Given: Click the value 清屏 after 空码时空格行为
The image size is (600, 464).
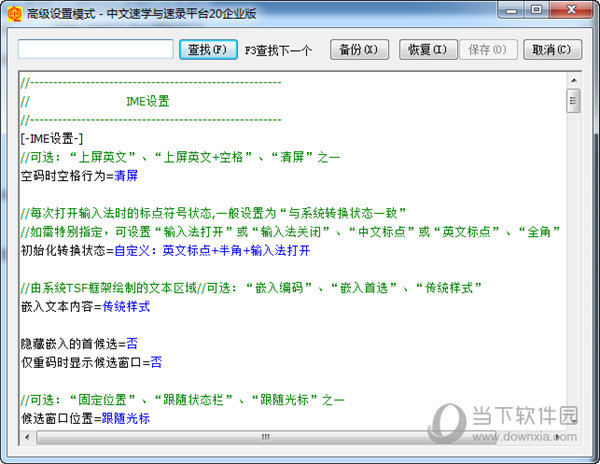Looking at the screenshot, I should pos(126,176).
